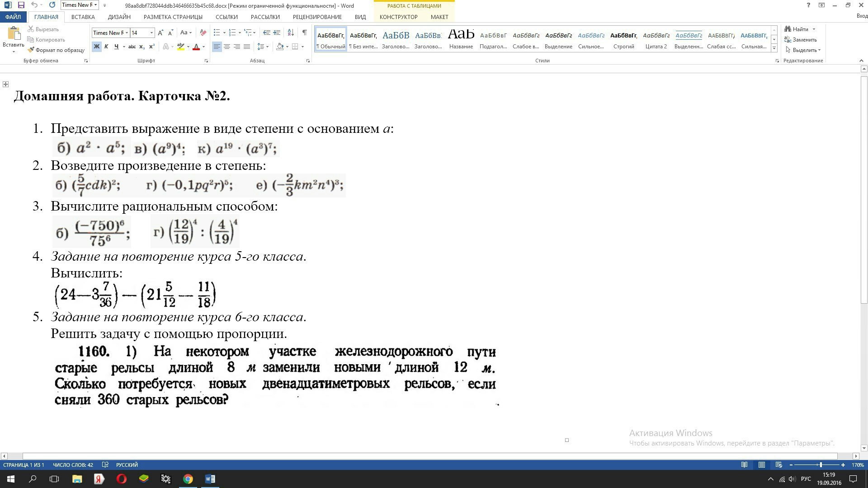The image size is (868, 488).
Task: Center-align the paragraph text
Action: click(x=227, y=47)
